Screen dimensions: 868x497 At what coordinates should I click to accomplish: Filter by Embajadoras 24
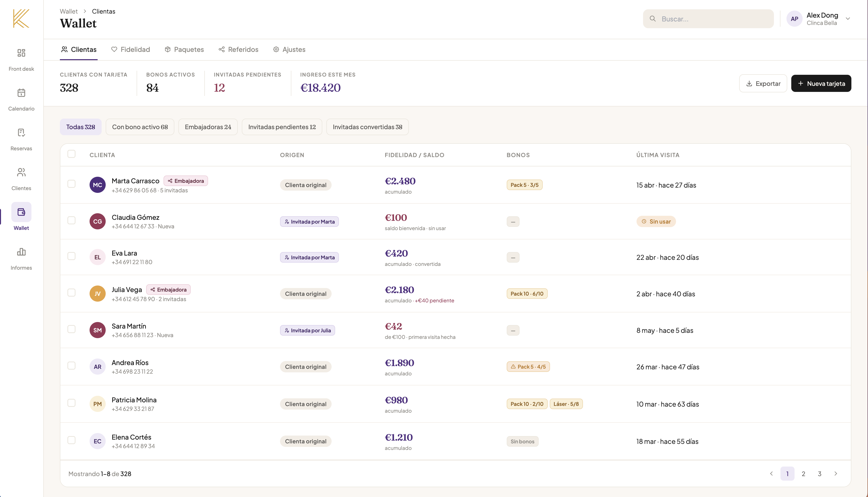pos(208,127)
